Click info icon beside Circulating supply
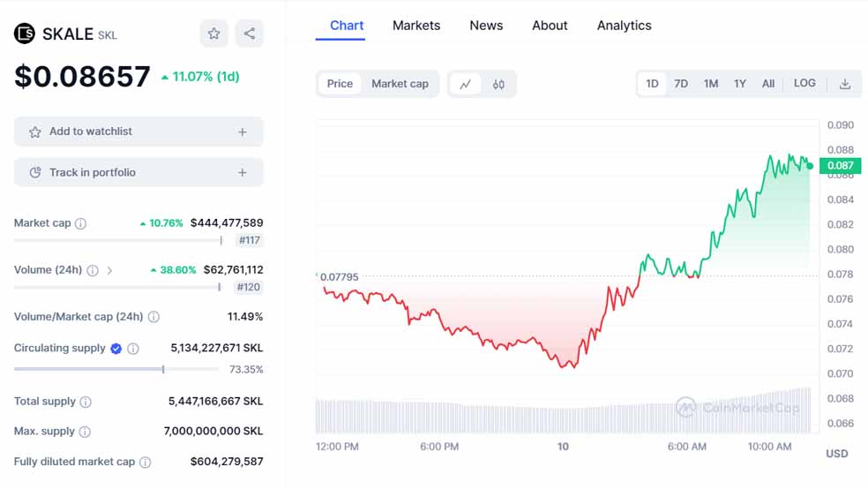 [x=133, y=349]
